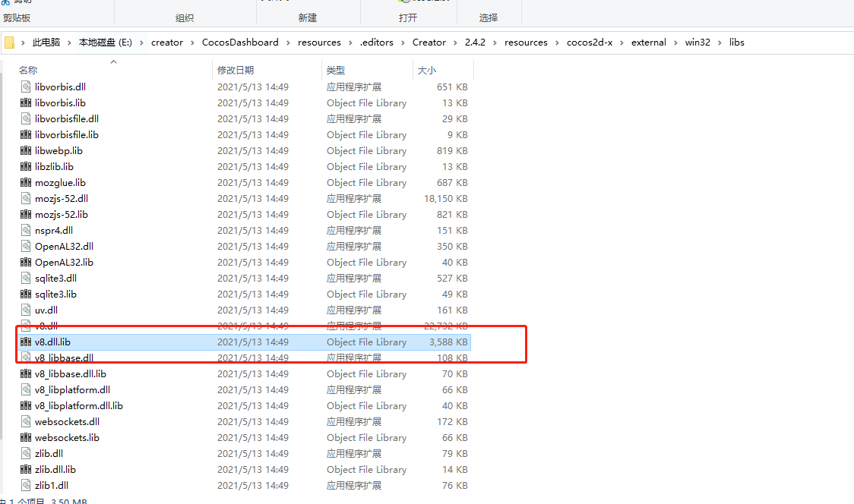The width and height of the screenshot is (854, 504).
Task: Select the OpenAL32.lib file name
Action: pyautogui.click(x=65, y=263)
